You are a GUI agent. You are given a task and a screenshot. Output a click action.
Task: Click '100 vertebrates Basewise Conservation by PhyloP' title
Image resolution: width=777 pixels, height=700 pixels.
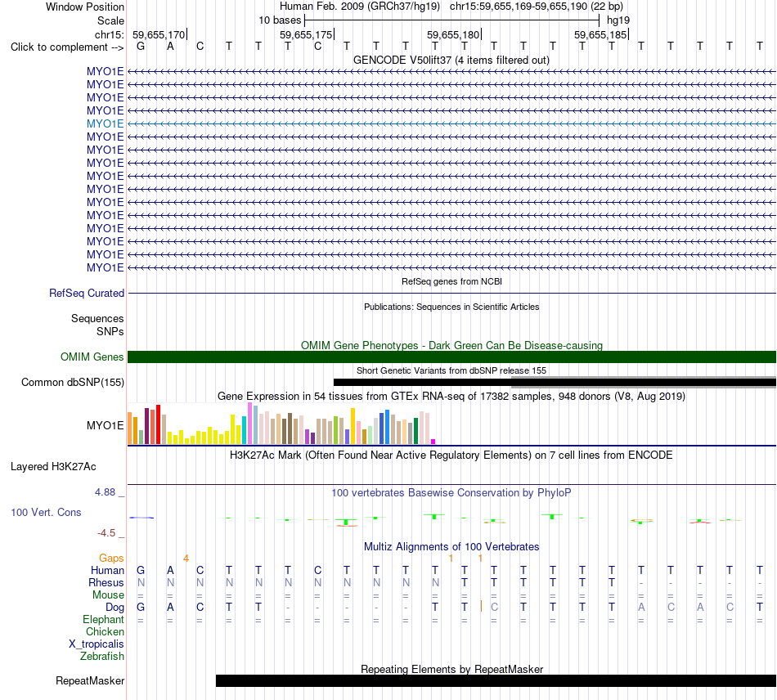click(451, 493)
